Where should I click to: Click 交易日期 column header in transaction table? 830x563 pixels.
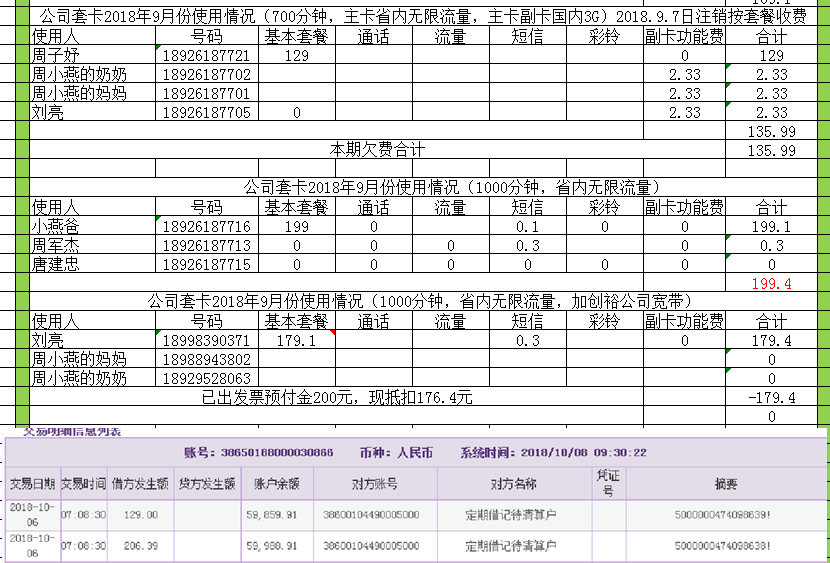pyautogui.click(x=32, y=484)
